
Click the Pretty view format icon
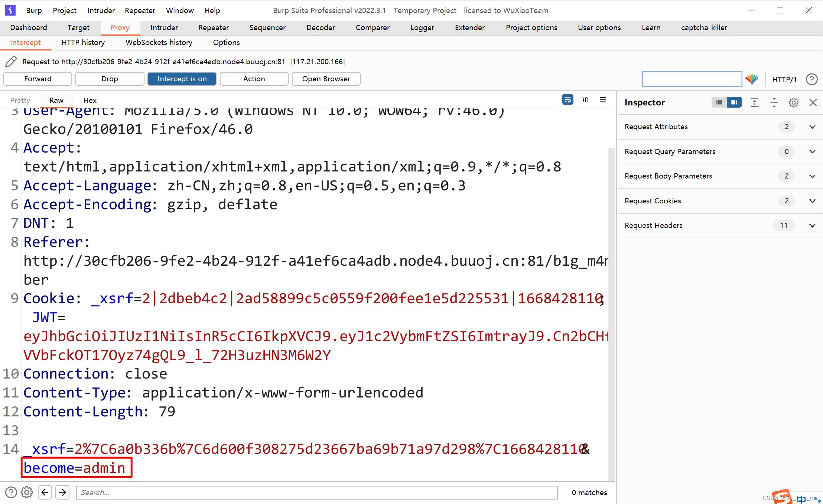(20, 100)
